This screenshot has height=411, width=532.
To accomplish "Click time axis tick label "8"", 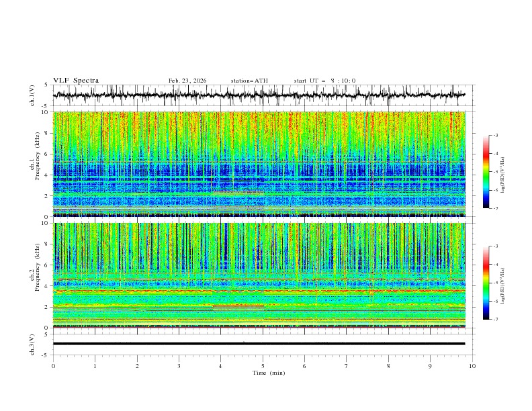I will (388, 366).
